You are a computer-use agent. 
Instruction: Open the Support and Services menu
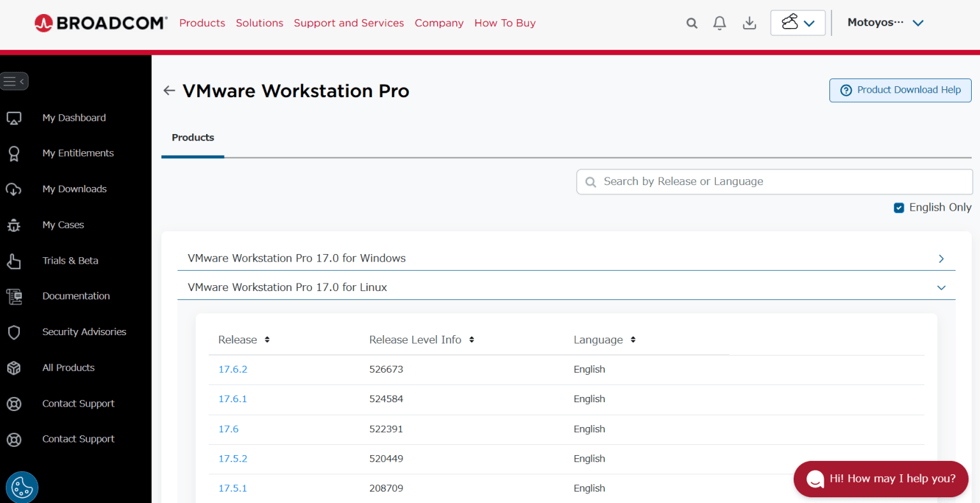(348, 23)
